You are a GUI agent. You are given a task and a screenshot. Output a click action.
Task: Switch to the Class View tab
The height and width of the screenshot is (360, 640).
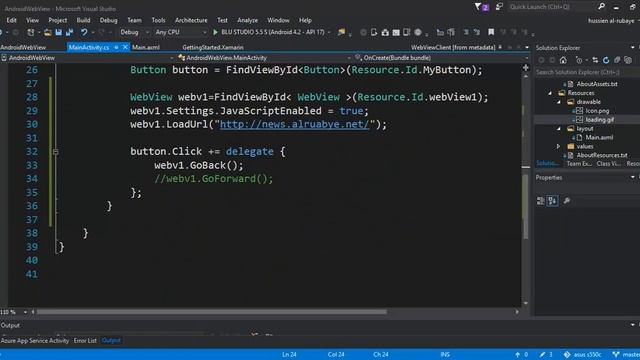point(609,164)
